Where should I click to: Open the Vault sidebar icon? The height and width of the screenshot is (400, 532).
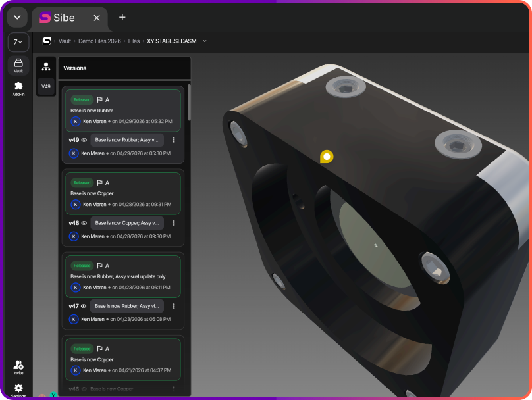[18, 65]
